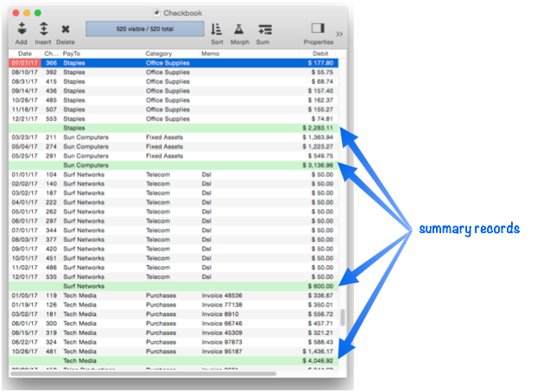
Task: Click the $ 177.80 debit cell
Action: [320, 63]
